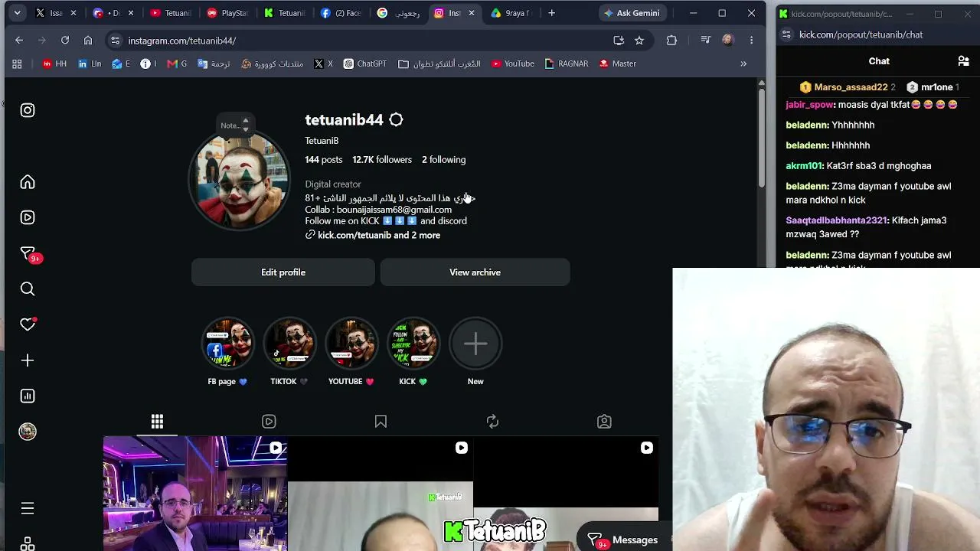Click the Note bubble above the profile picture
Screen dimensions: 980x551
tap(235, 125)
